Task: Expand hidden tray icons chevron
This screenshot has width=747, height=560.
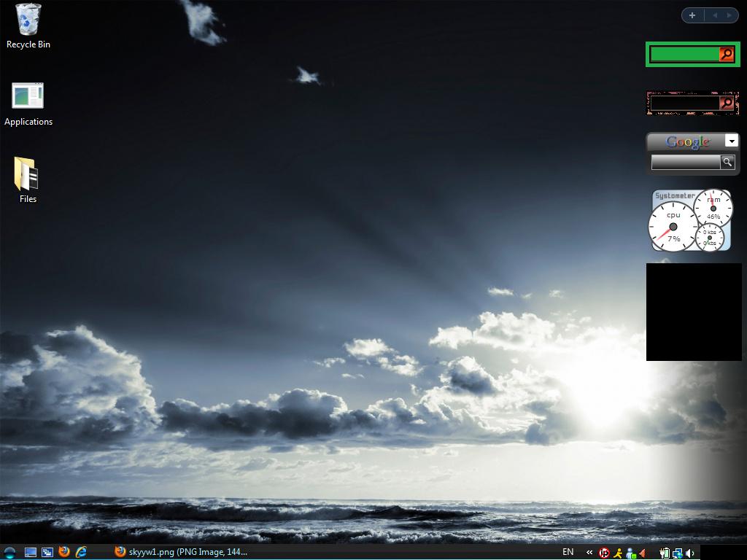Action: (589, 553)
